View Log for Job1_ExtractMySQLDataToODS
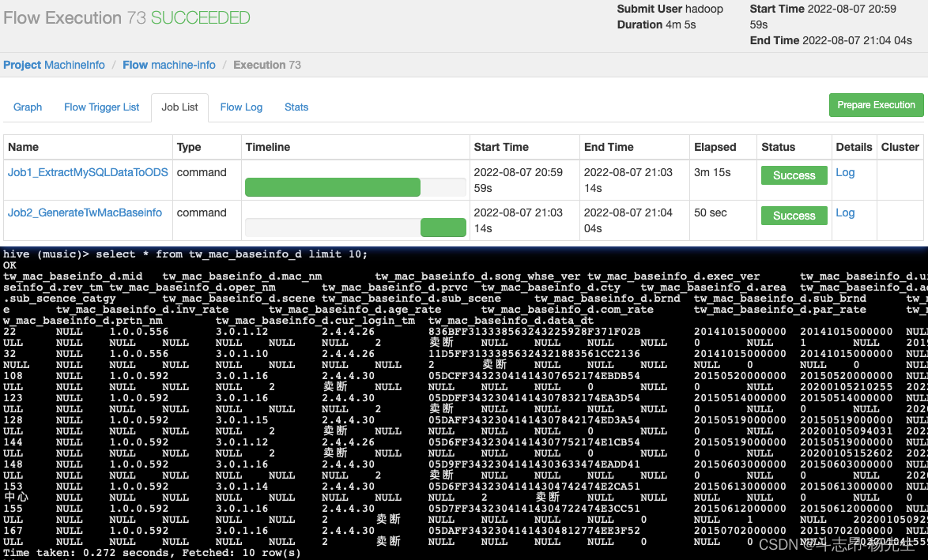Viewport: 928px width, 560px height. [844, 172]
